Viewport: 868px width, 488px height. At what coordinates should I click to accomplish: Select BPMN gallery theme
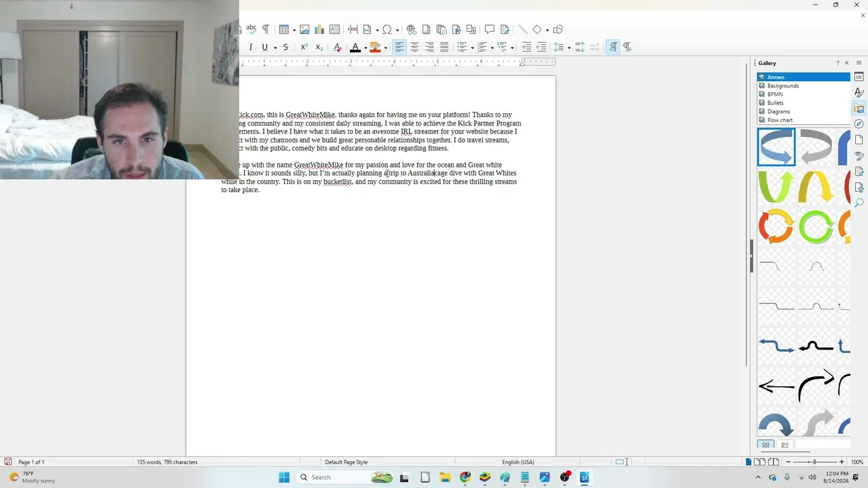coord(804,94)
